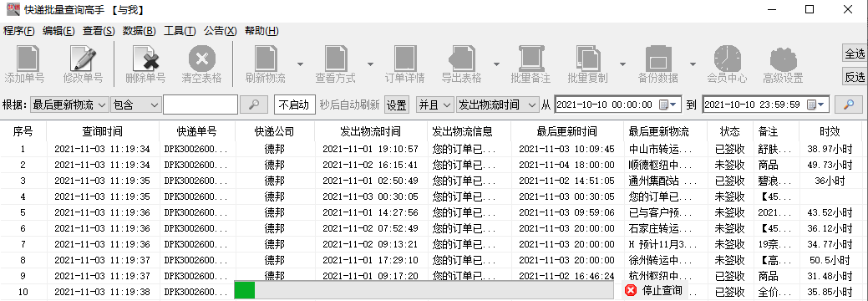Sort by the 查询时间 column header
The height and width of the screenshot is (301, 868).
[x=103, y=131]
